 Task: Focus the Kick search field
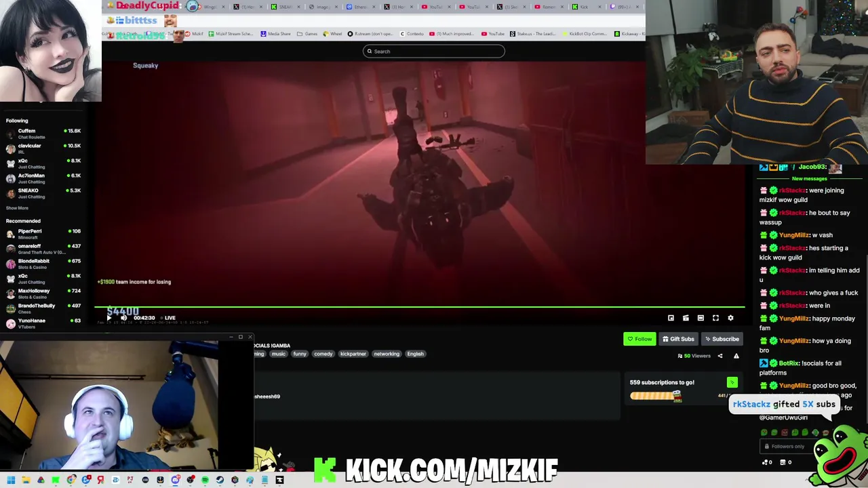tap(434, 52)
